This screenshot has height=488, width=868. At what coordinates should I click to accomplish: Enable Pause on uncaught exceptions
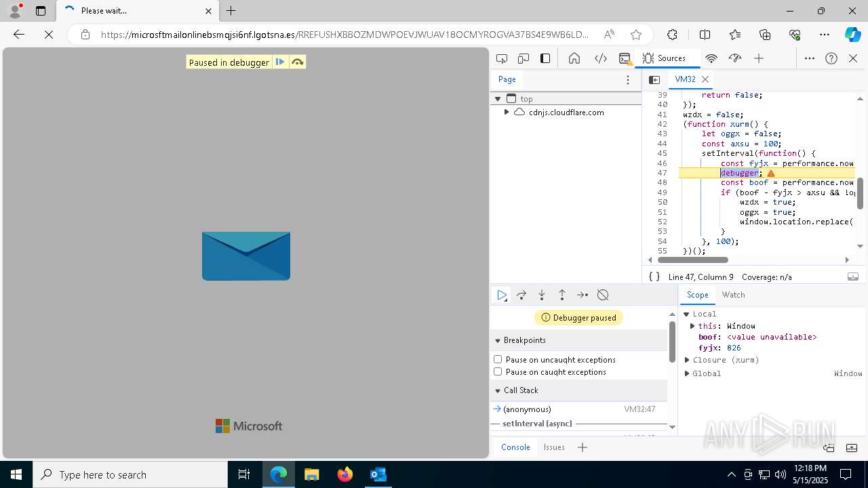tap(498, 359)
